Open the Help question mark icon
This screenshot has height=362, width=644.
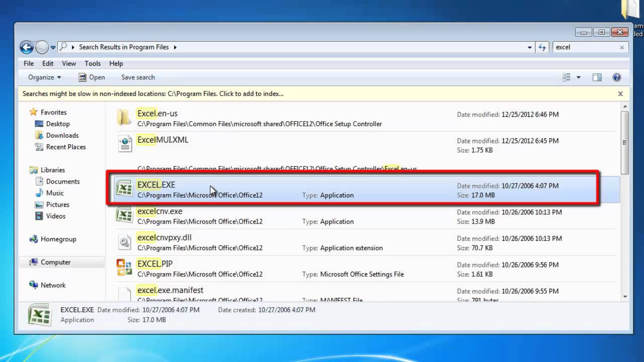[x=617, y=77]
